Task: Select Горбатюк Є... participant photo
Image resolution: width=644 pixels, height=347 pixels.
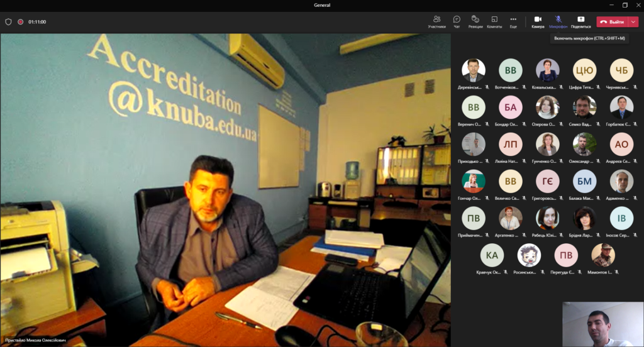Action: point(621,107)
